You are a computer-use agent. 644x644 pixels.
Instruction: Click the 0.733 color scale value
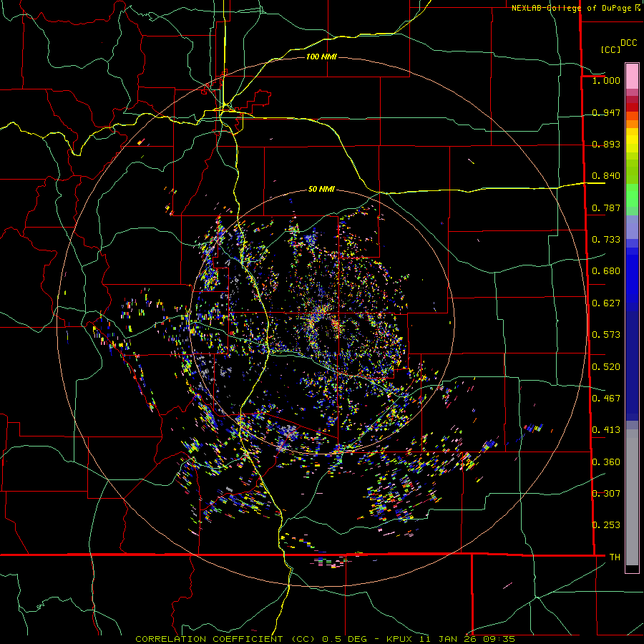pos(606,240)
